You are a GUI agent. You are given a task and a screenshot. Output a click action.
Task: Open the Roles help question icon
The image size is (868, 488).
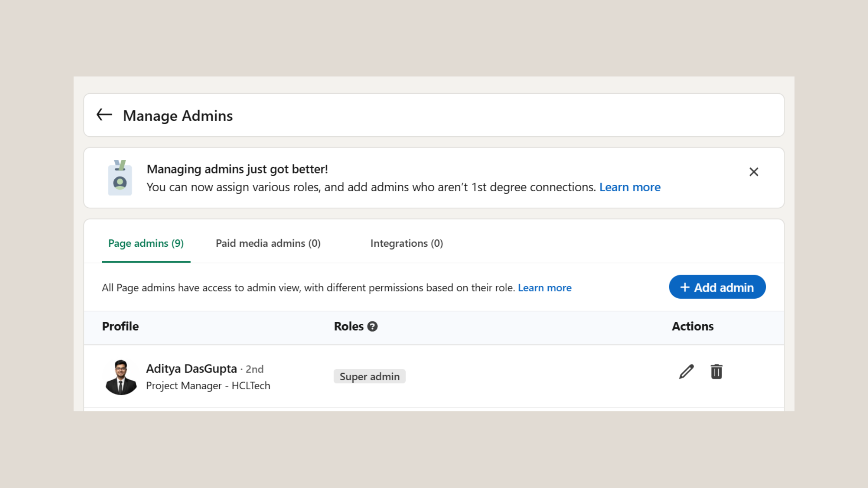[372, 326]
